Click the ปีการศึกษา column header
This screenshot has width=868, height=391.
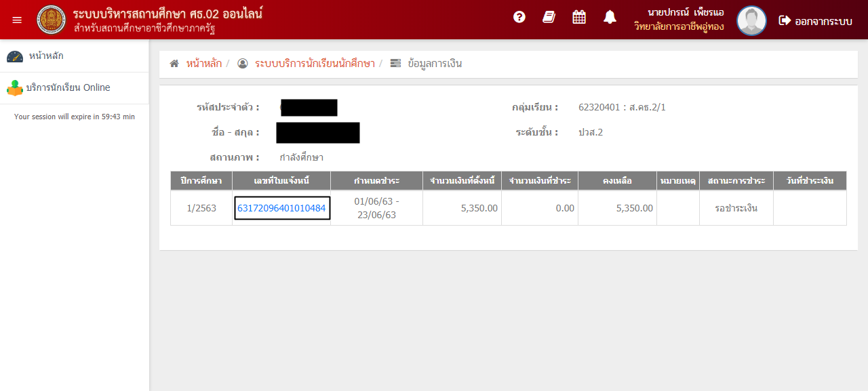pos(201,181)
